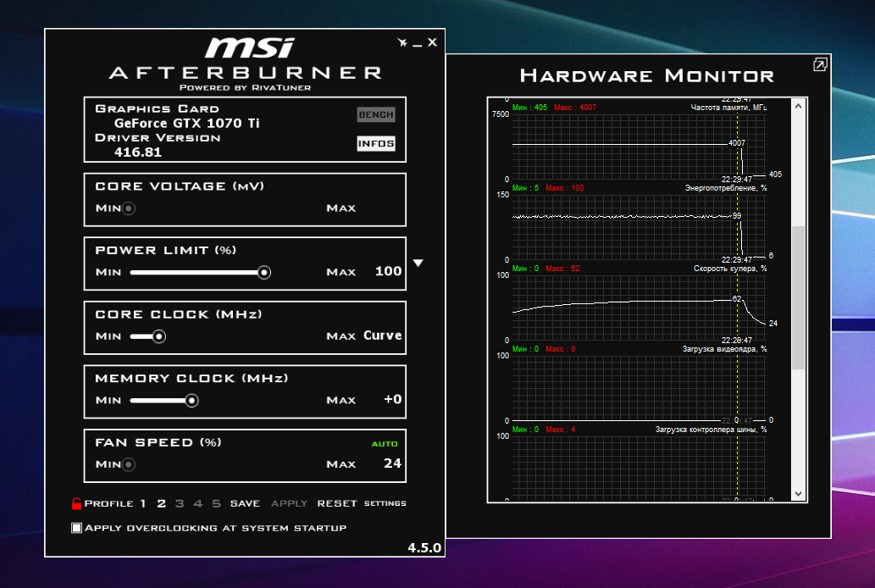Enable Apply overclocking at system startup checkbox

coord(77,528)
